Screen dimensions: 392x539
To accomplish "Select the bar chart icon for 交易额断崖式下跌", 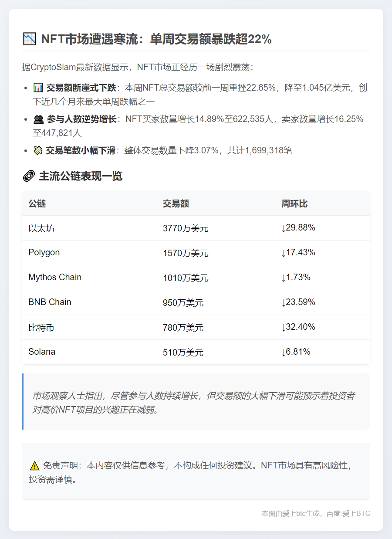I will pos(39,87).
